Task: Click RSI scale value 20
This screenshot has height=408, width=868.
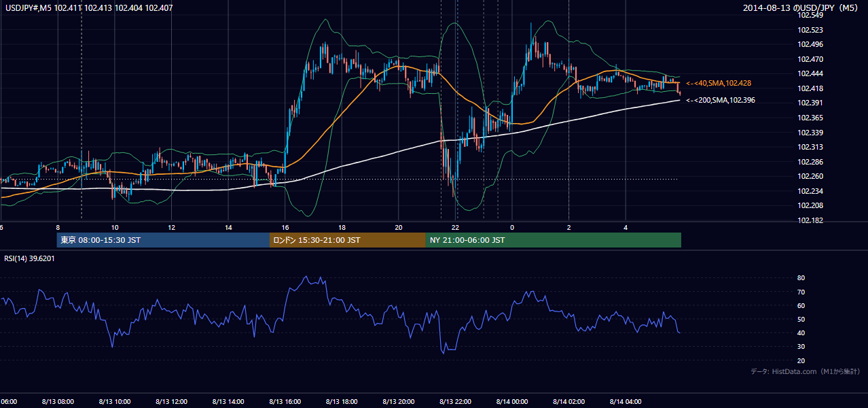Action: coord(801,360)
